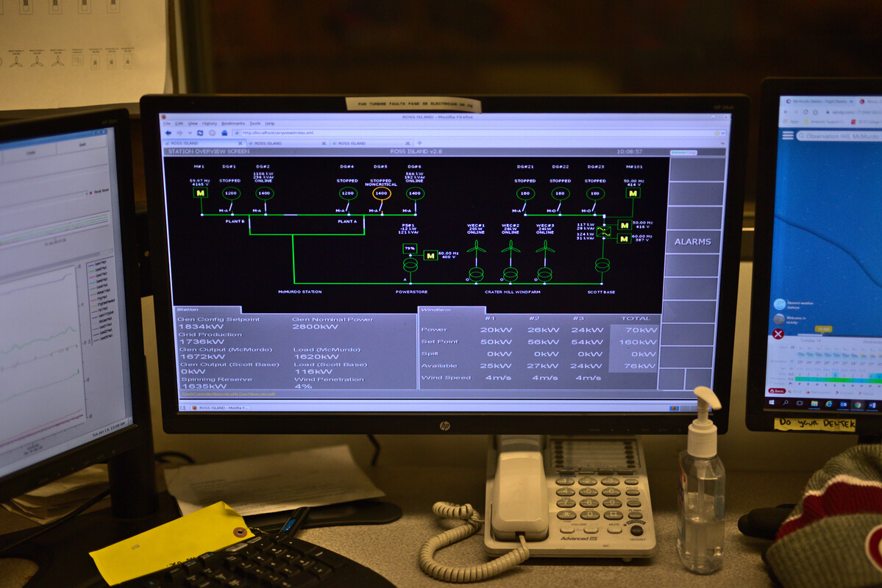Click the ROSS ISLAND Mozilla taskbar button
Screen dimensions: 882x588
220,407
